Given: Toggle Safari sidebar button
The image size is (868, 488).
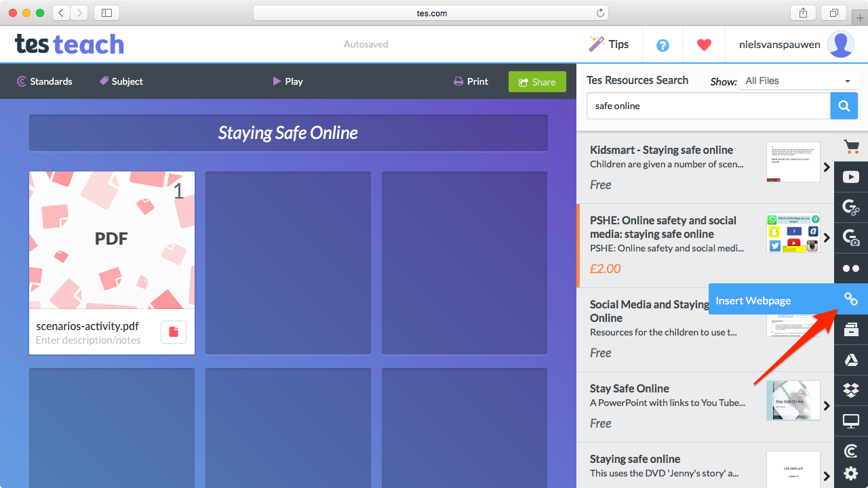Looking at the screenshot, I should [106, 13].
